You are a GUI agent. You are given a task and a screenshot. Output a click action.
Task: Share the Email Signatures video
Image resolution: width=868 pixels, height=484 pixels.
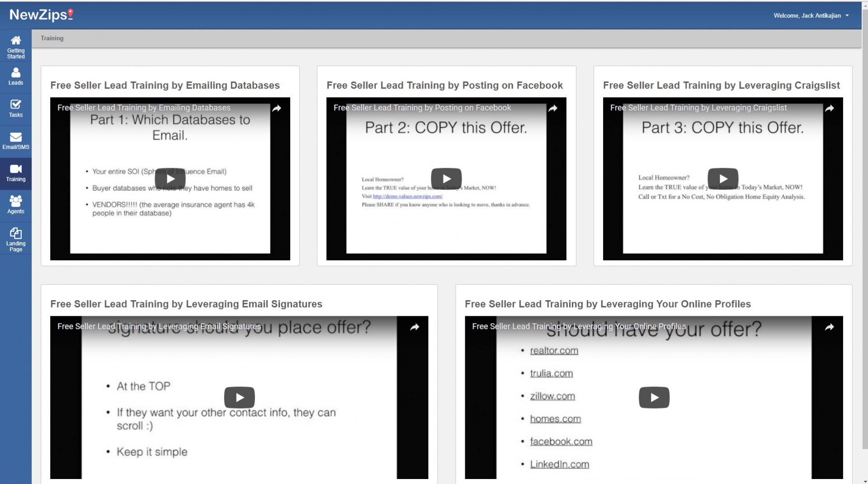[415, 327]
